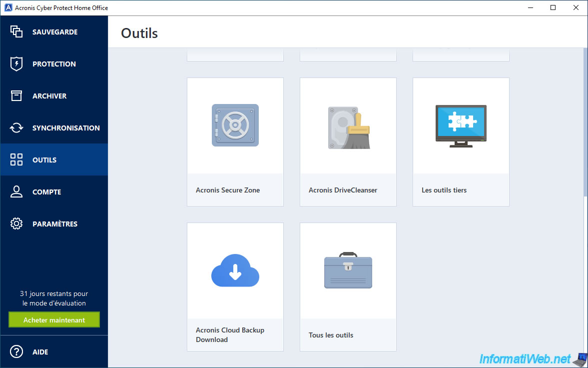588x368 pixels.
Task: Click the Acheter maintenant button
Action: pos(54,320)
